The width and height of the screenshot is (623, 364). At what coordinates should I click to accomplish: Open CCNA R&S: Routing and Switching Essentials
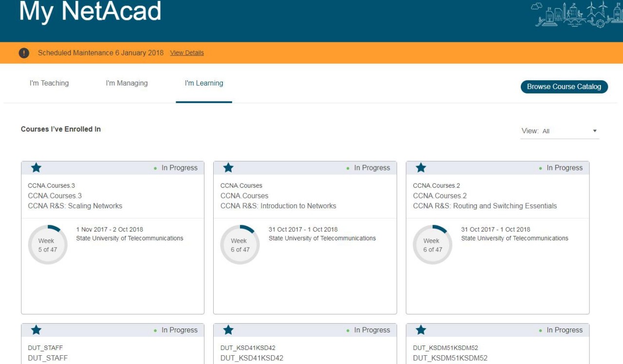[485, 206]
